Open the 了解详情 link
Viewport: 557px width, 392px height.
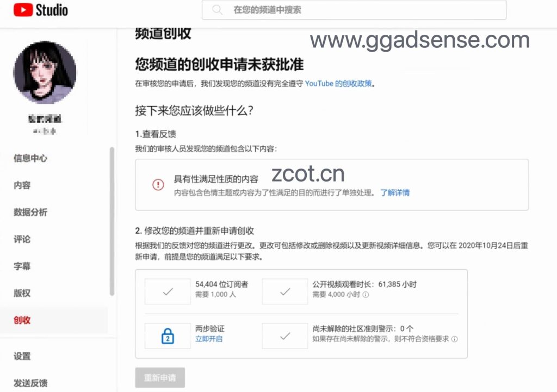pos(395,193)
